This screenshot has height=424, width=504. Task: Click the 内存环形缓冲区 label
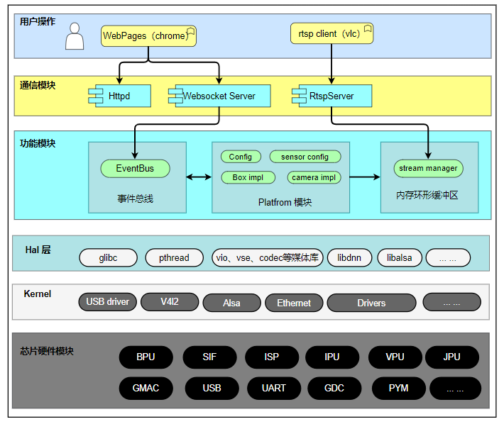[427, 195]
